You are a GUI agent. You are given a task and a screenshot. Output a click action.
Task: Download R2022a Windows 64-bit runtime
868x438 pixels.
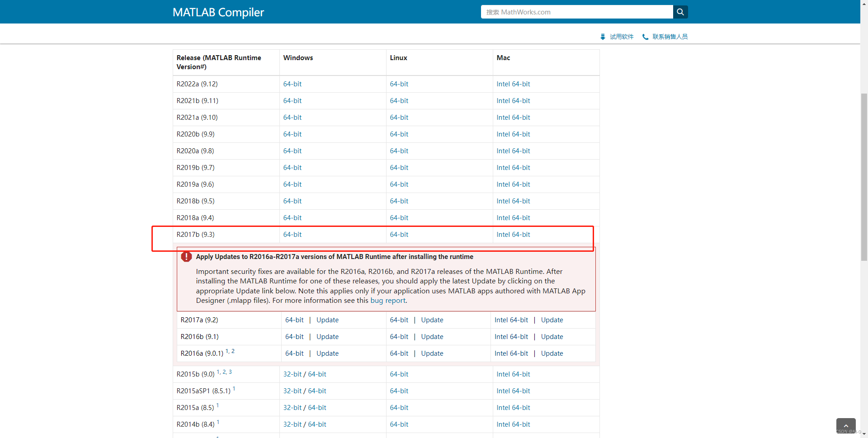[292, 84]
